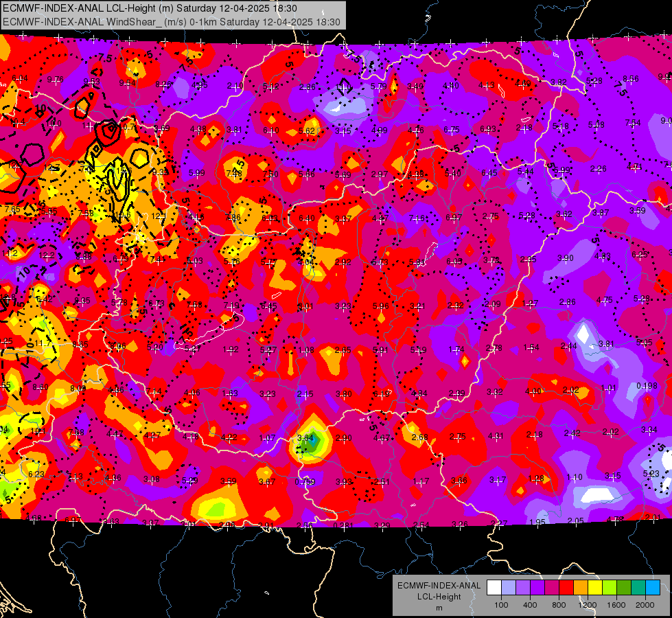Click the 3.64 value beside green blob
Viewport: 672px width, 618px height.
tap(305, 438)
